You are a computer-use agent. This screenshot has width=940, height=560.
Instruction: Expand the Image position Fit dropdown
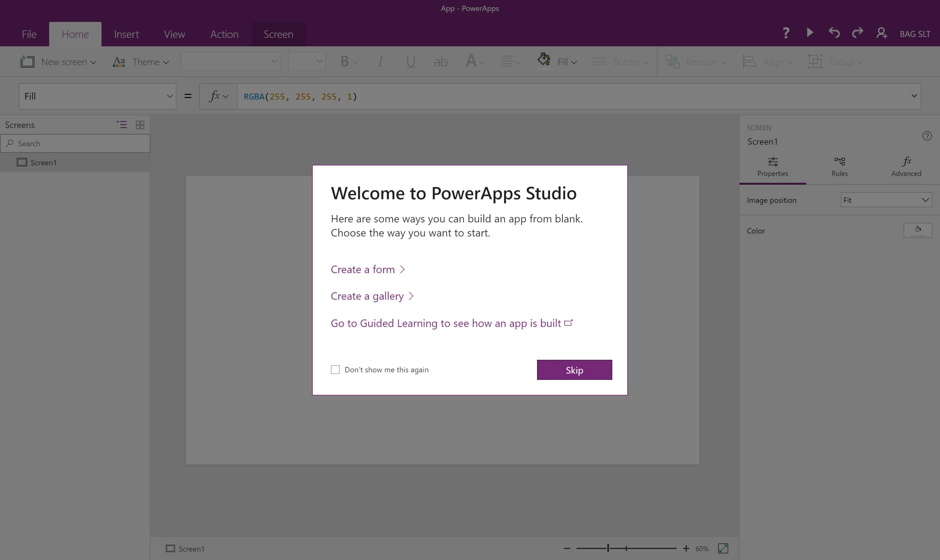[x=886, y=200]
